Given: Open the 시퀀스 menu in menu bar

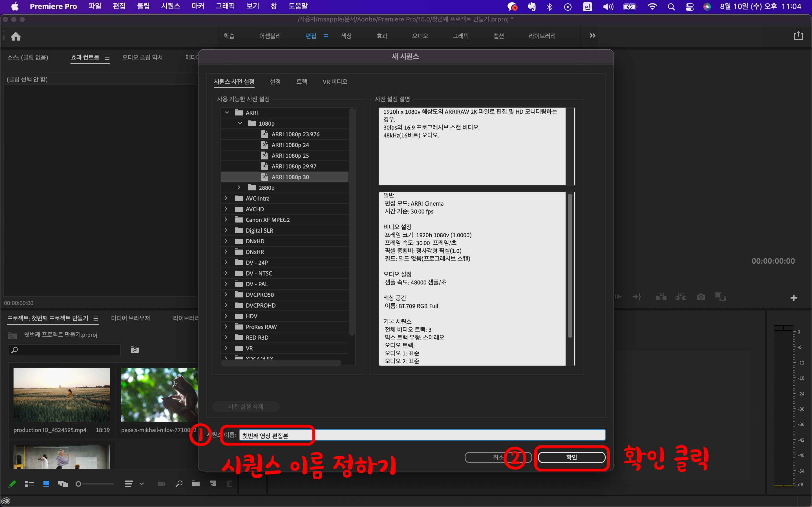Looking at the screenshot, I should pos(171,6).
